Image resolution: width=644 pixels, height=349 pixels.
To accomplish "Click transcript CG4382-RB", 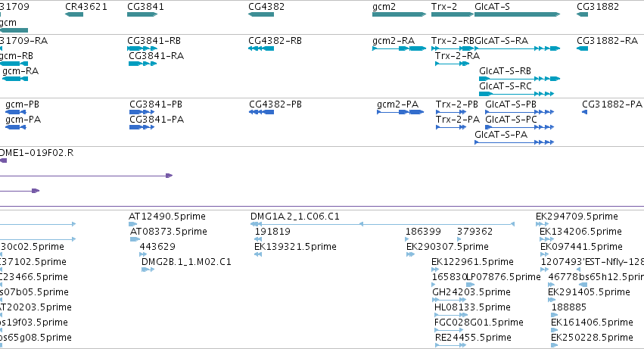I will (261, 48).
